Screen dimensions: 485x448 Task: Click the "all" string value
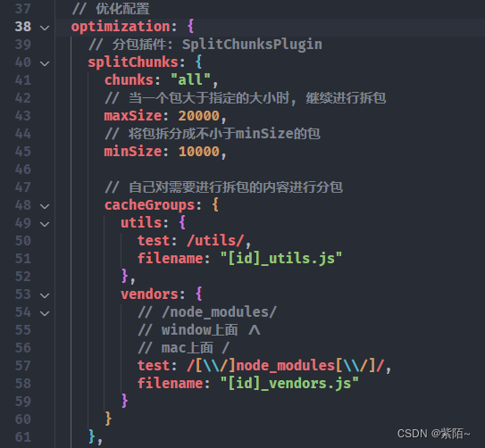191,79
